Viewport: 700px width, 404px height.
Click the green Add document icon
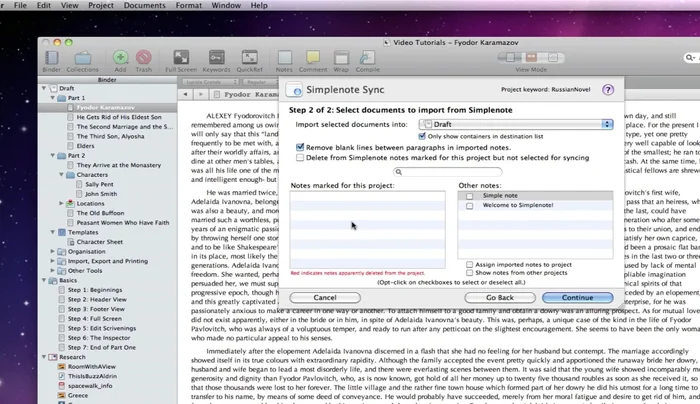coord(120,58)
